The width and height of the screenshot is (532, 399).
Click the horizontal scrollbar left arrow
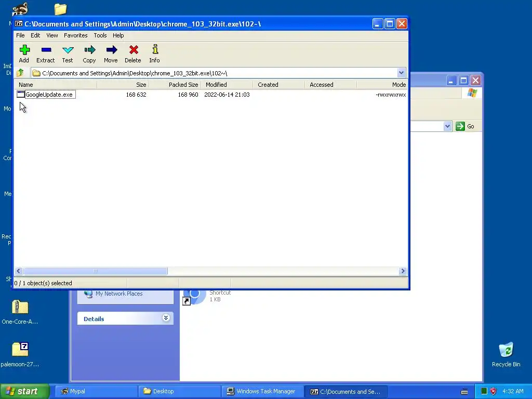tap(19, 271)
